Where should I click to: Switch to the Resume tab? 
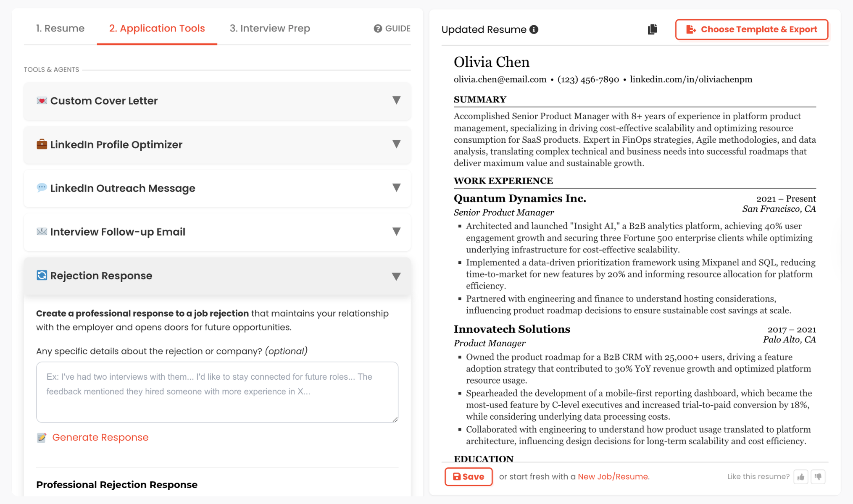pyautogui.click(x=60, y=28)
